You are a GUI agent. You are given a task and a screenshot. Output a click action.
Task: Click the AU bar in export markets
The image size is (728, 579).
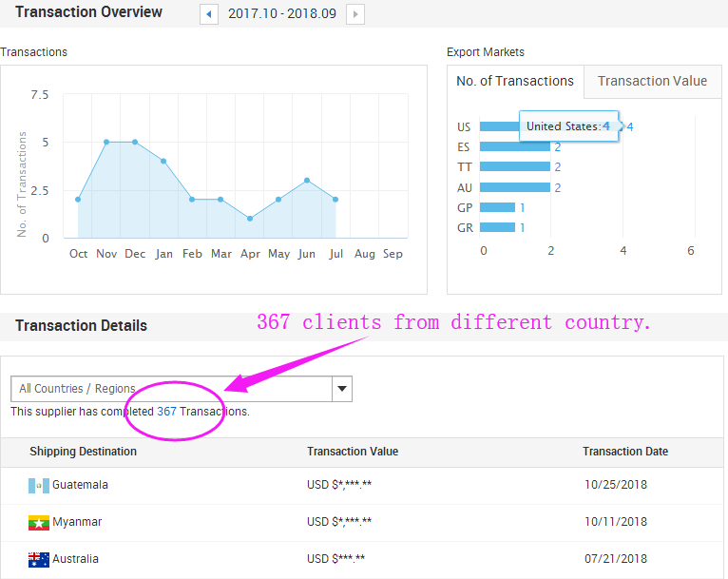[514, 187]
